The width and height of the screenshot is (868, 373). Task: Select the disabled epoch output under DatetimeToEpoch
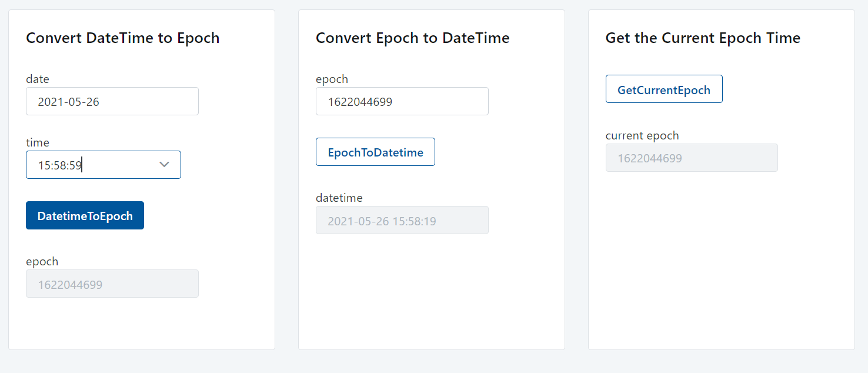click(112, 284)
